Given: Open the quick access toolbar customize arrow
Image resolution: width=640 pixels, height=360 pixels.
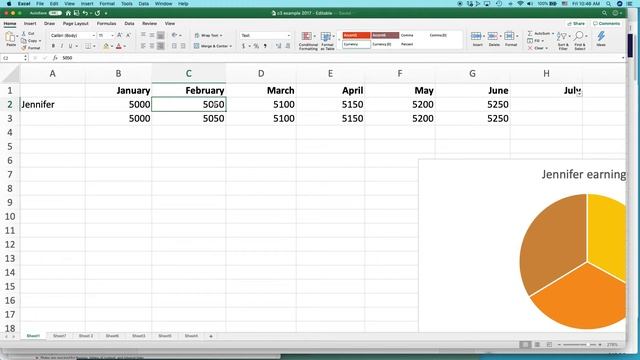Looking at the screenshot, I should [x=106, y=13].
